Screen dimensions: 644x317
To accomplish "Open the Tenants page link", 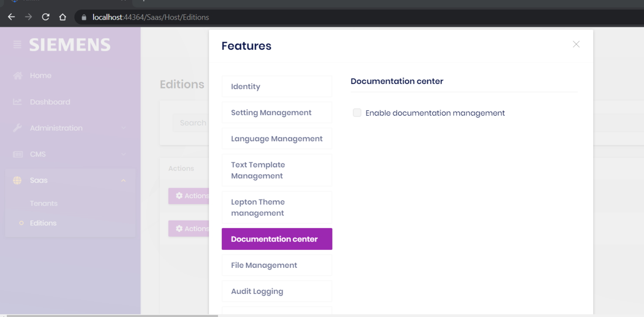I will tap(44, 203).
